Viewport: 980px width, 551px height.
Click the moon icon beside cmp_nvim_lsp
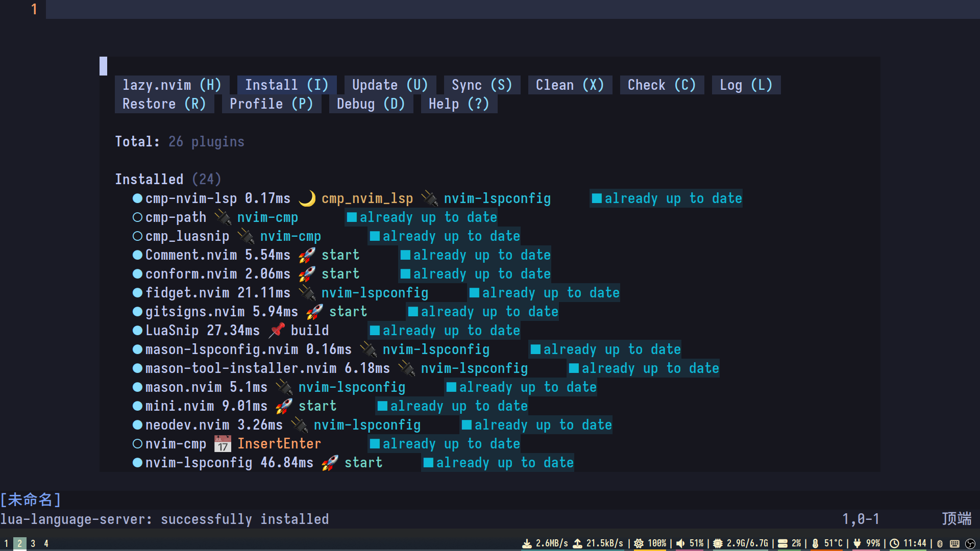pyautogui.click(x=307, y=198)
